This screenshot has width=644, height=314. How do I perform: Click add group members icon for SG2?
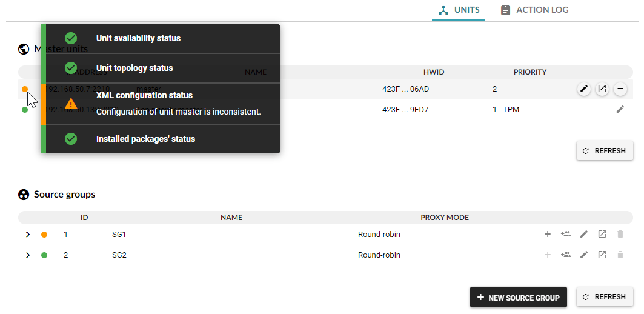point(566,255)
